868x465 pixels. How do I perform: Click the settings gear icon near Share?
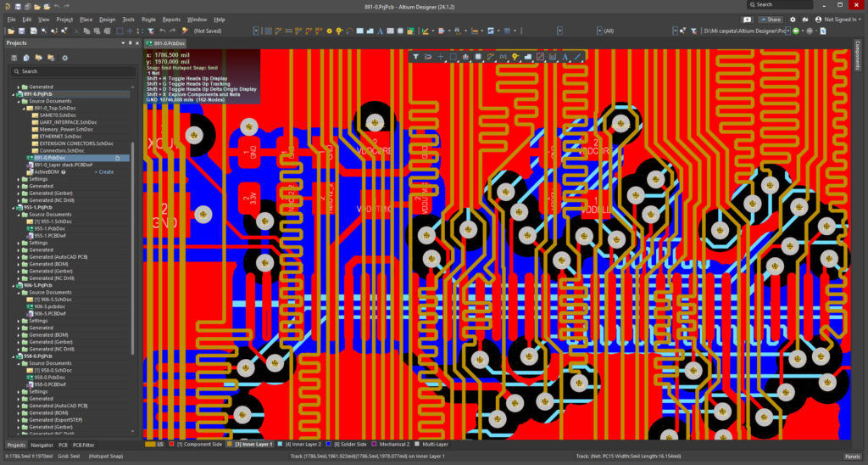(x=793, y=19)
